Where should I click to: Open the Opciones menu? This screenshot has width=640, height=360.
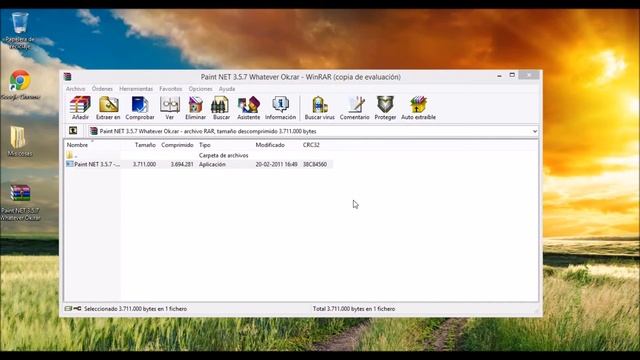coord(200,89)
